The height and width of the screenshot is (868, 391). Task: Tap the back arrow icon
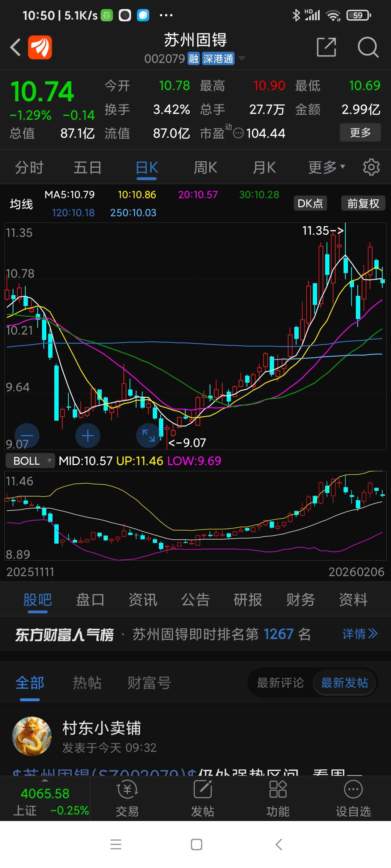[15, 47]
